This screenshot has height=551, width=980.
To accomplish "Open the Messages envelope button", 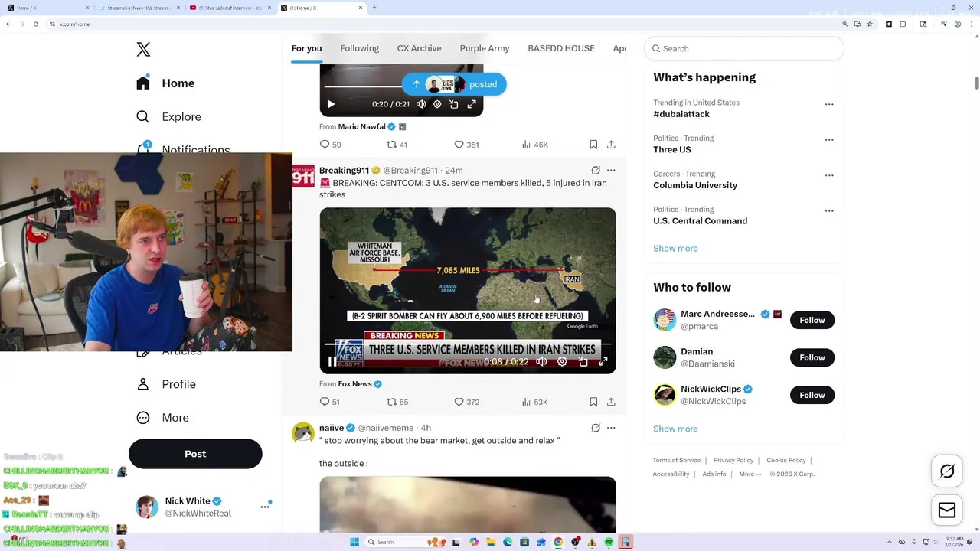I will click(x=947, y=510).
